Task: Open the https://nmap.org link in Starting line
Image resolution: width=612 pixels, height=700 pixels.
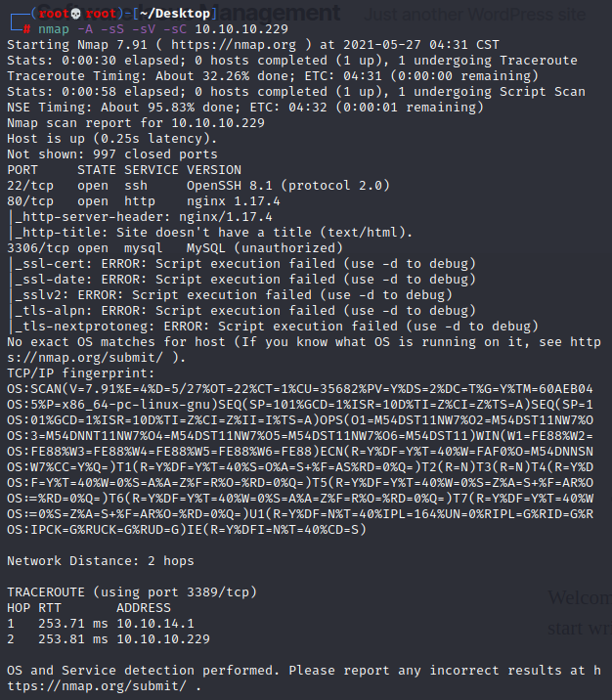Action: [x=234, y=45]
